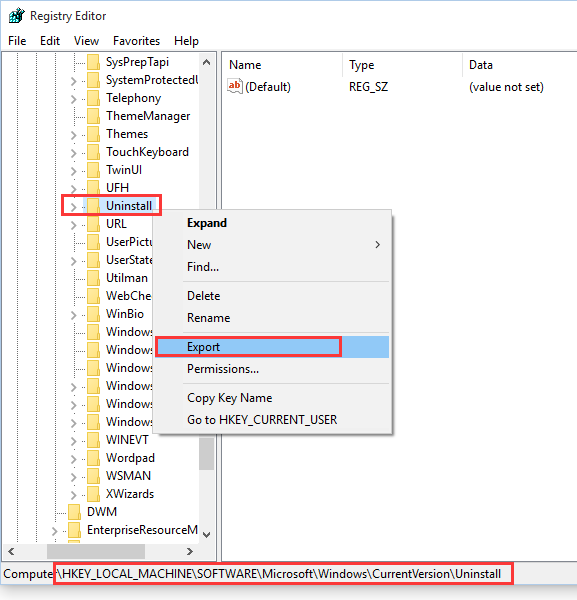The width and height of the screenshot is (577, 600).
Task: Select the (Default) string value icon
Action: coord(235,86)
